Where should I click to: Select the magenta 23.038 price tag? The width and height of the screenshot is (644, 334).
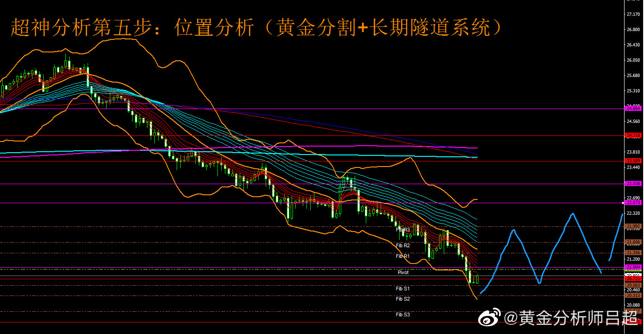633,184
